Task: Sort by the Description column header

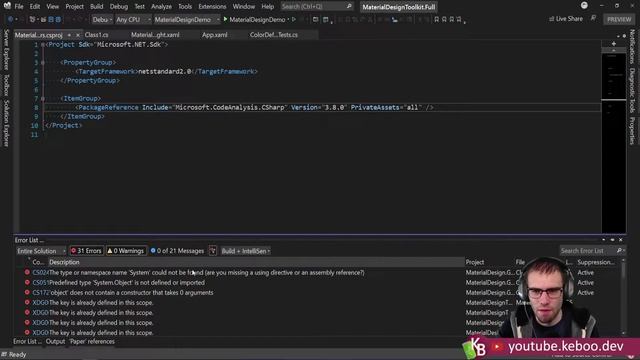Action: click(256, 262)
